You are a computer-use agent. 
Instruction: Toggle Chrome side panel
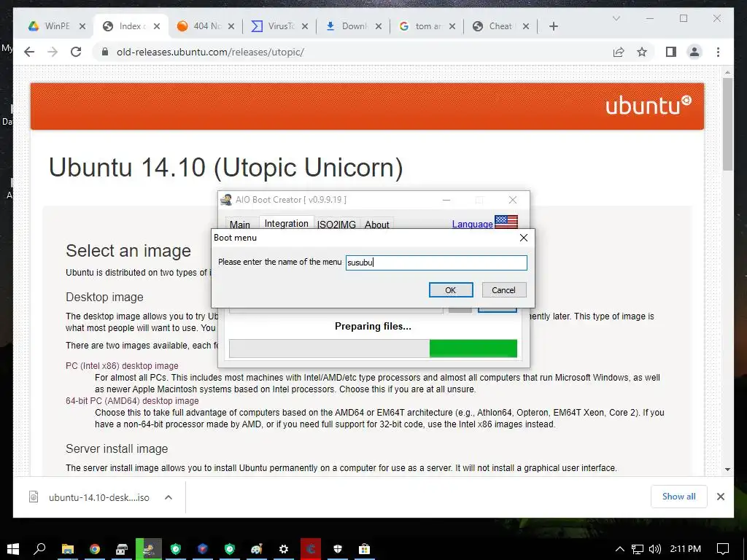[671, 52]
